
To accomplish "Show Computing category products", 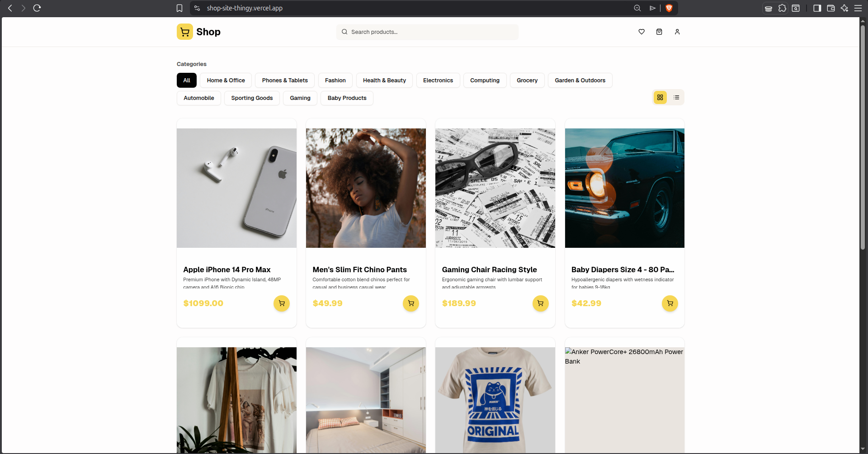I will [x=485, y=80].
